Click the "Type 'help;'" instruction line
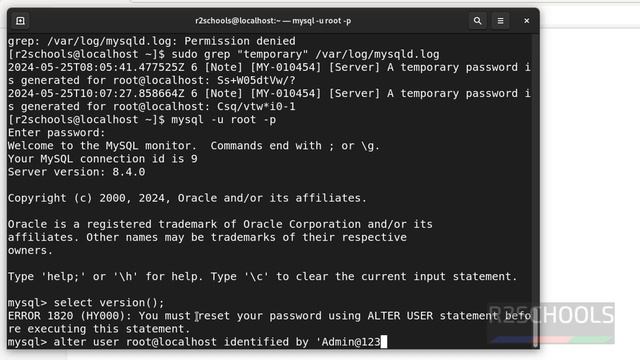This screenshot has height=360, width=640. point(262,276)
